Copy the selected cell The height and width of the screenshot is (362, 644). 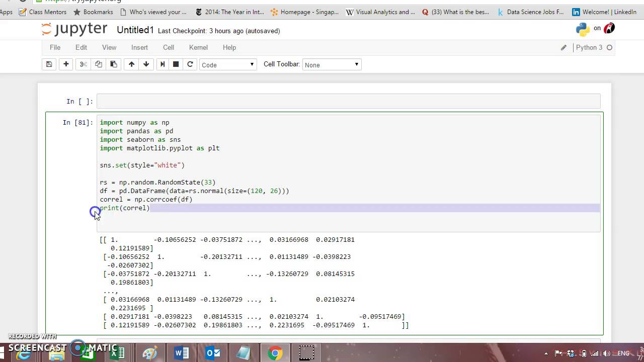pos(99,64)
